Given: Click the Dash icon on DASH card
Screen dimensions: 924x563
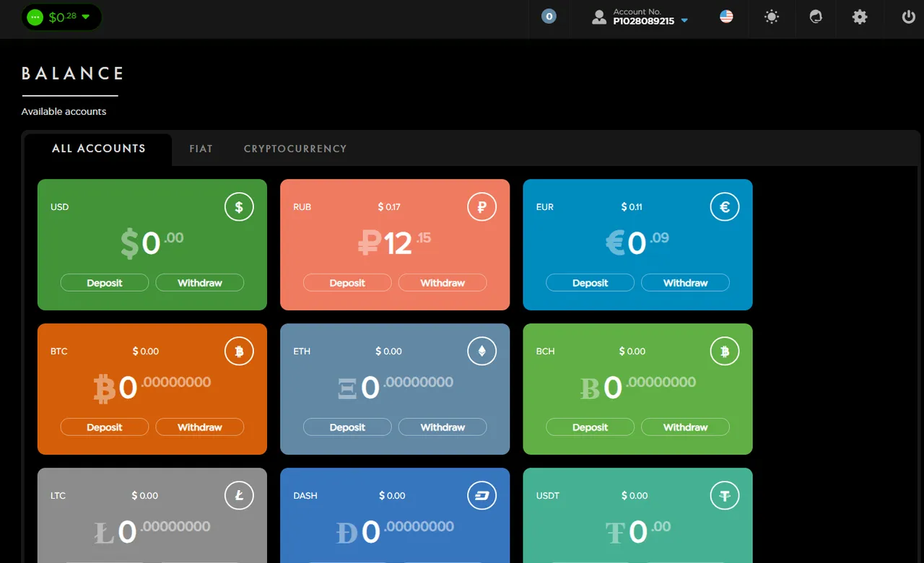Looking at the screenshot, I should click(481, 496).
